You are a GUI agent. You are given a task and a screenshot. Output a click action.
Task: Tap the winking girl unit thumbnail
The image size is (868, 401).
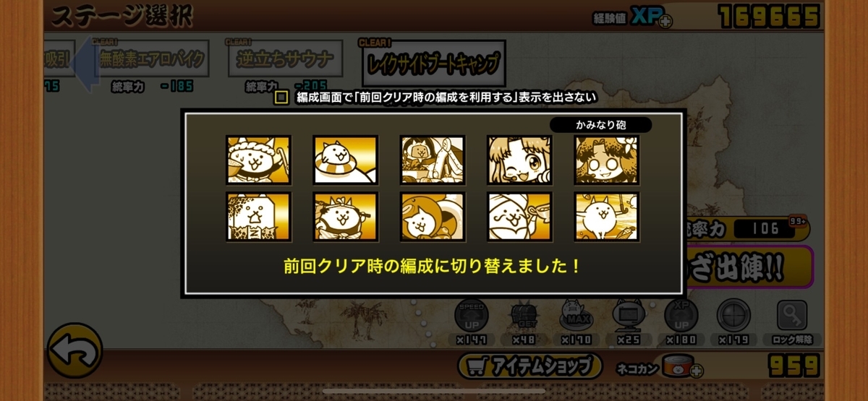click(519, 160)
